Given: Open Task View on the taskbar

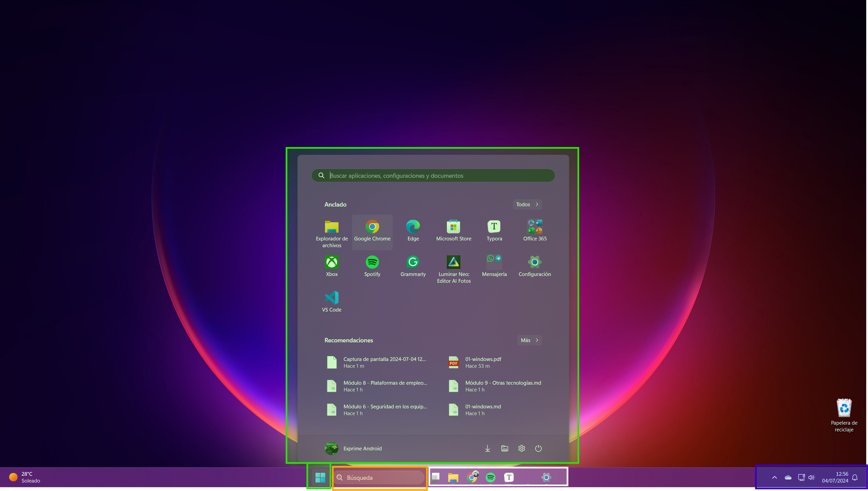Looking at the screenshot, I should pyautogui.click(x=435, y=477).
